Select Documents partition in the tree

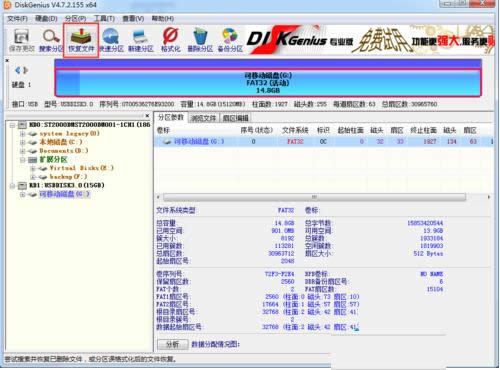[x=64, y=151]
